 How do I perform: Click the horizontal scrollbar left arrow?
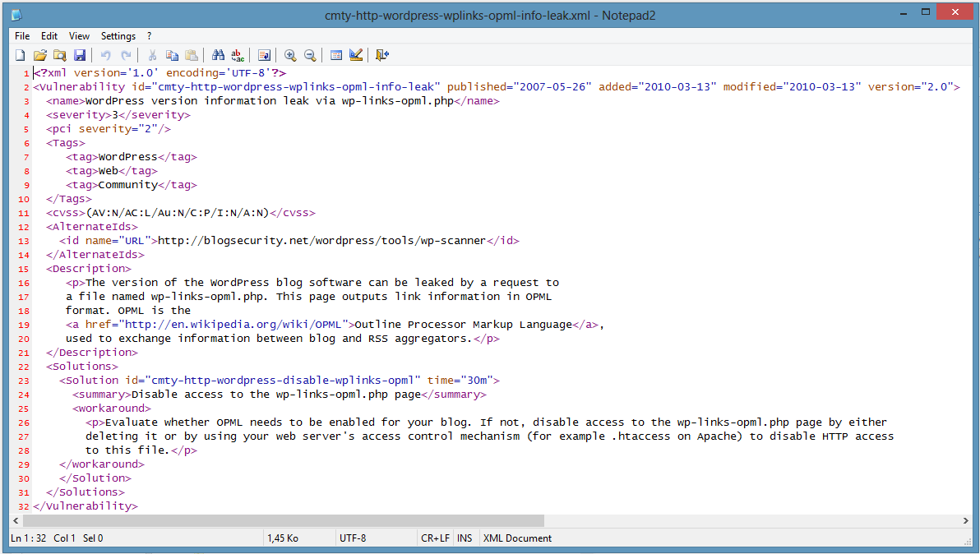pos(16,520)
